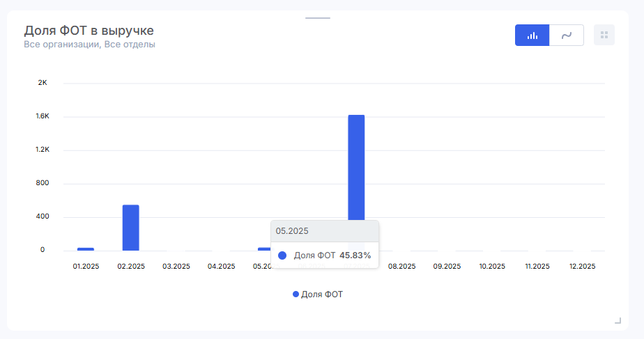Select the tallest bar for 06.2025
Viewport: 644px width, 339px height.
356,167
